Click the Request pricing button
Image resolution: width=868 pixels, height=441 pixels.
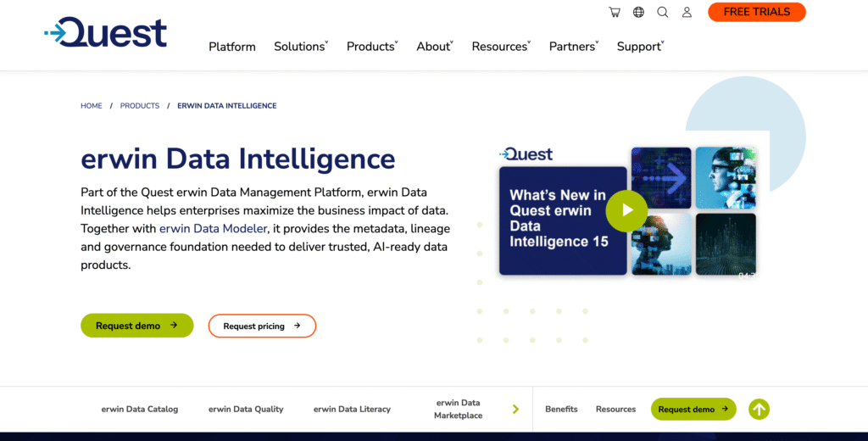click(x=262, y=326)
